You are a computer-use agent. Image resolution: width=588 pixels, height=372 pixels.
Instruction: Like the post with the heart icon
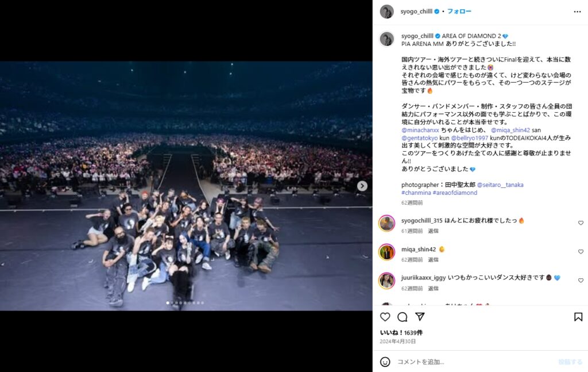click(x=385, y=317)
